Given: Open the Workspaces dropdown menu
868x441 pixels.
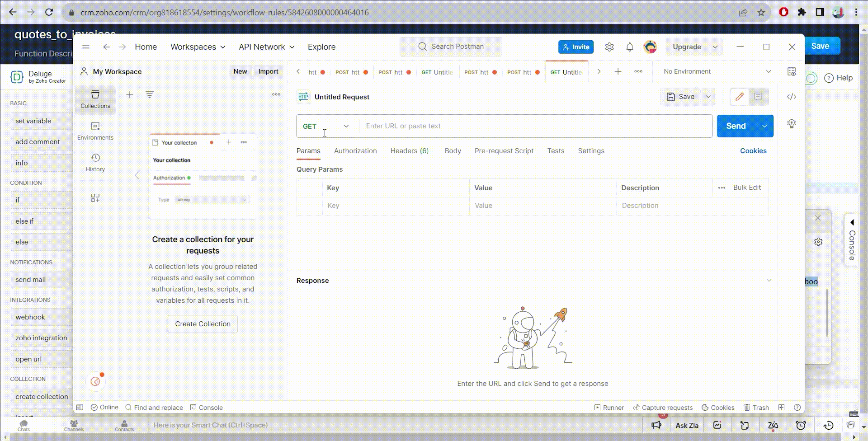Looking at the screenshot, I should (x=198, y=47).
